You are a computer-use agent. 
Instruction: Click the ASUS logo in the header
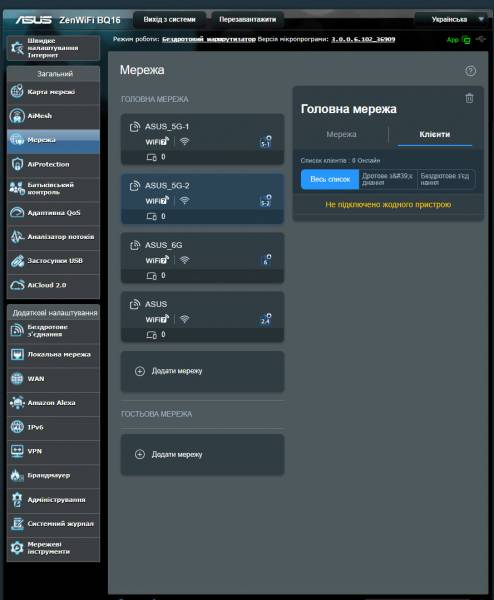(x=34, y=20)
